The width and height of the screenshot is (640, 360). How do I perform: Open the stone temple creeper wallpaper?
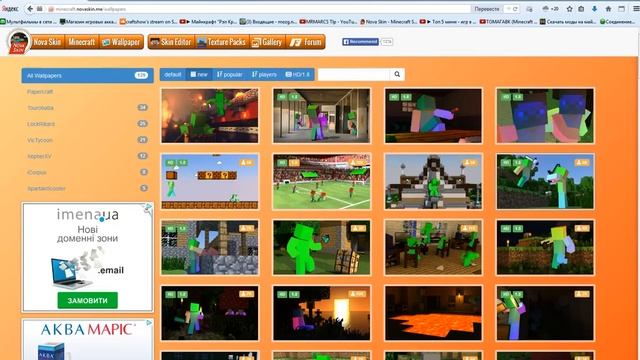(433, 182)
